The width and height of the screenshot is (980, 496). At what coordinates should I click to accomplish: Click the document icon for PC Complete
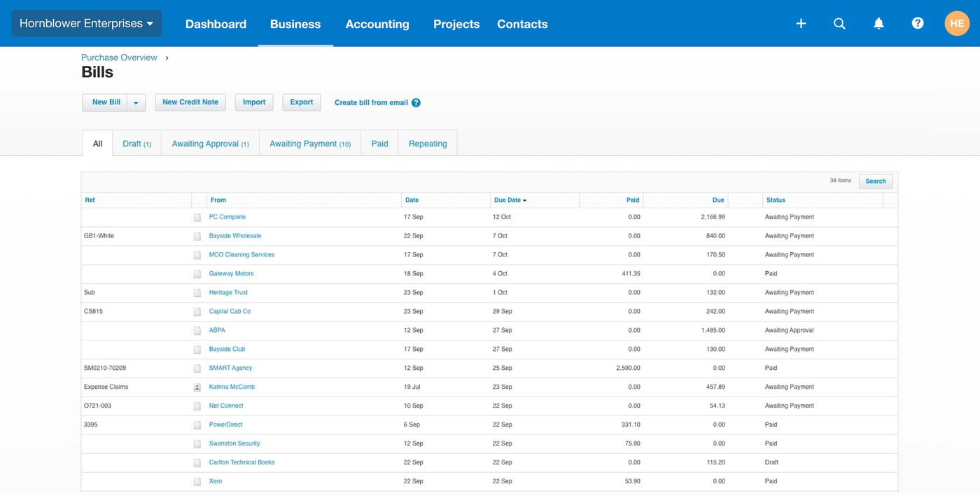pyautogui.click(x=197, y=217)
